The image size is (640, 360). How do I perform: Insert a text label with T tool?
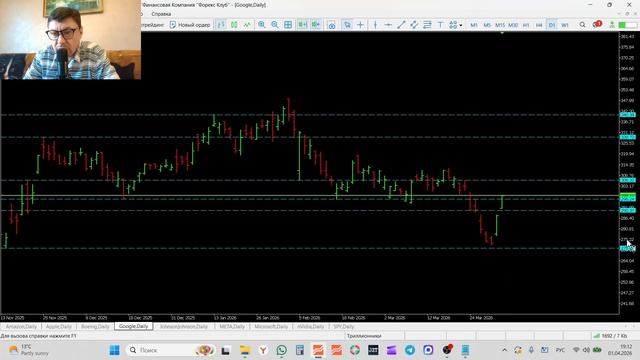pyautogui.click(x=440, y=25)
